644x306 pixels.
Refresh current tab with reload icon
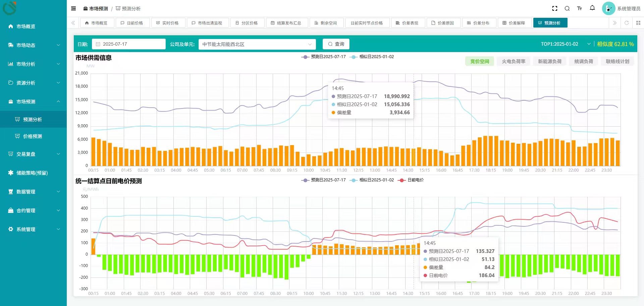[627, 23]
